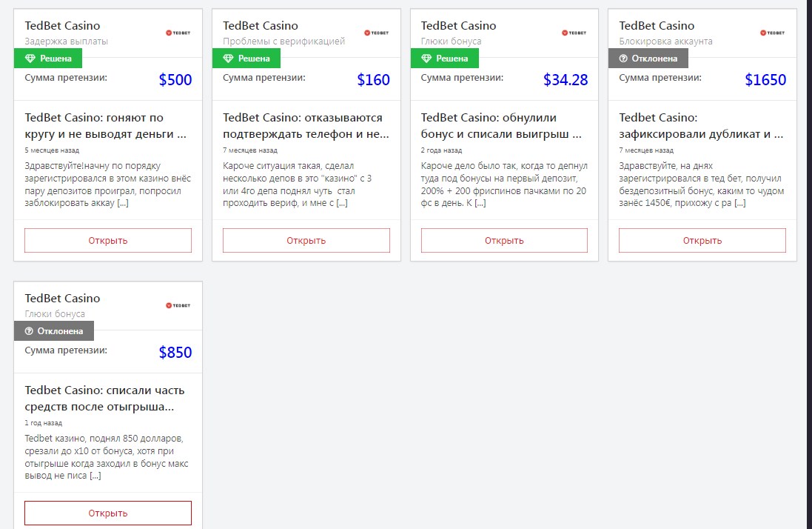The width and height of the screenshot is (812, 529).
Task: Open the complaint titled 'отказываются подтверждать телефон'
Action: 306,240
